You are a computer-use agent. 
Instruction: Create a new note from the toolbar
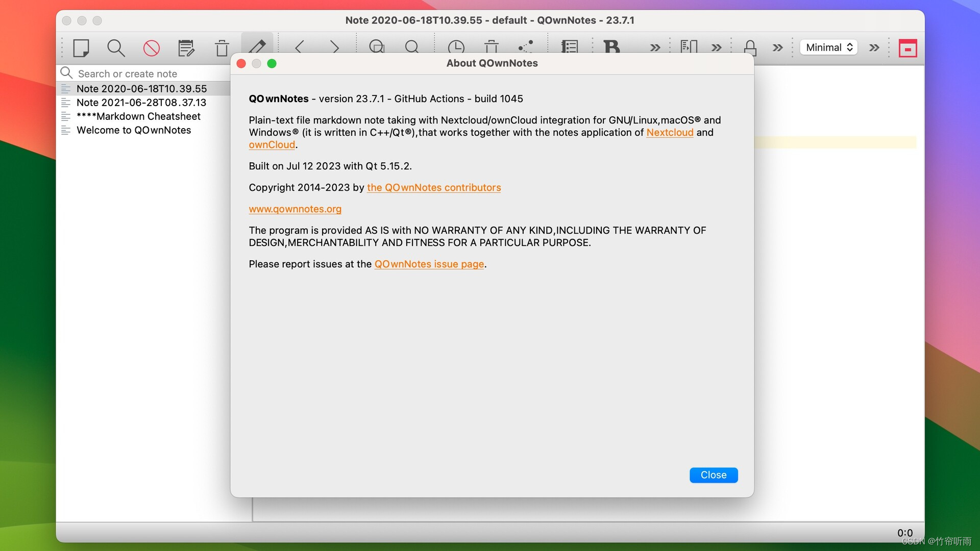tap(81, 48)
